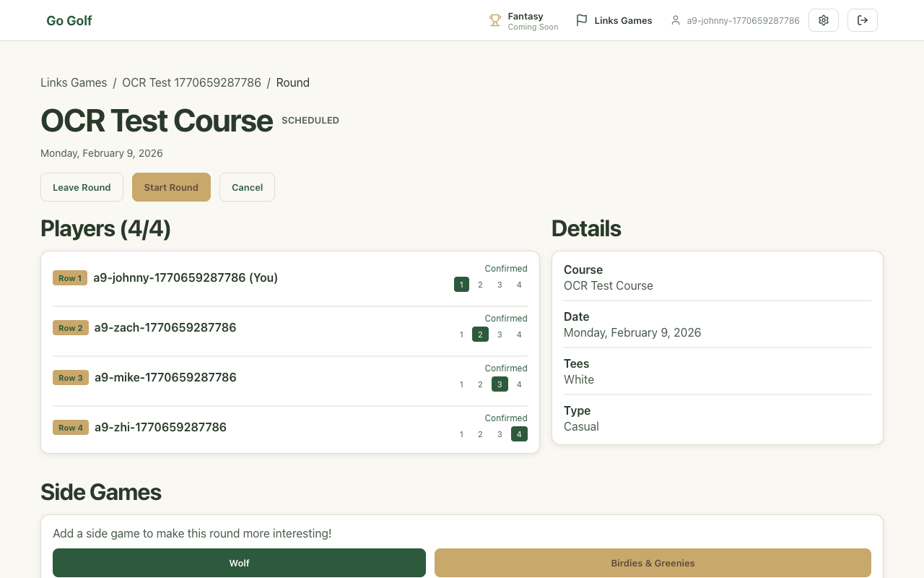Open Links Games navigation item
The image size is (924, 578).
coord(623,20)
